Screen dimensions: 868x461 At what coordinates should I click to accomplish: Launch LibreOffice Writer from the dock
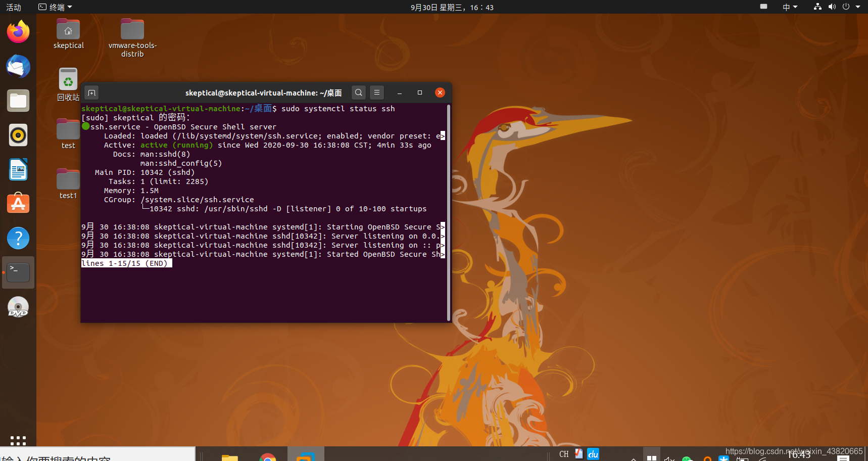[x=18, y=169]
